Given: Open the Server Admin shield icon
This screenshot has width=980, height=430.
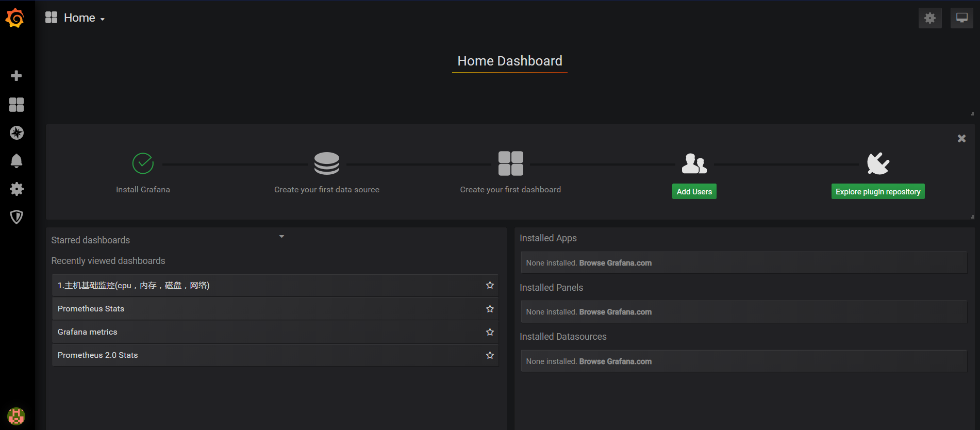Looking at the screenshot, I should click(x=16, y=217).
